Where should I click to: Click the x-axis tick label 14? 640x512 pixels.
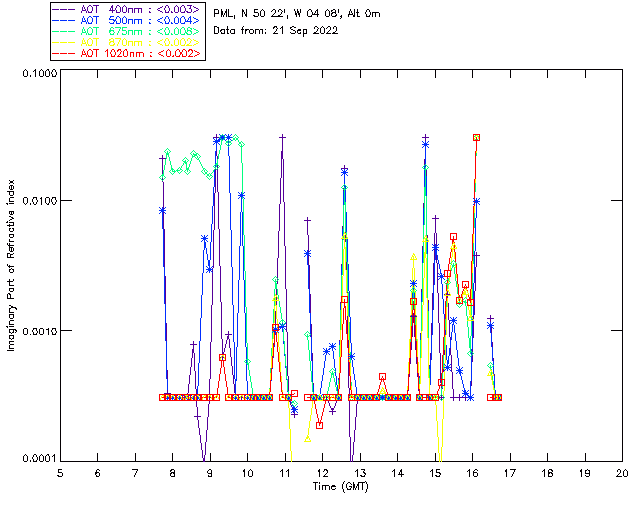[x=397, y=473]
